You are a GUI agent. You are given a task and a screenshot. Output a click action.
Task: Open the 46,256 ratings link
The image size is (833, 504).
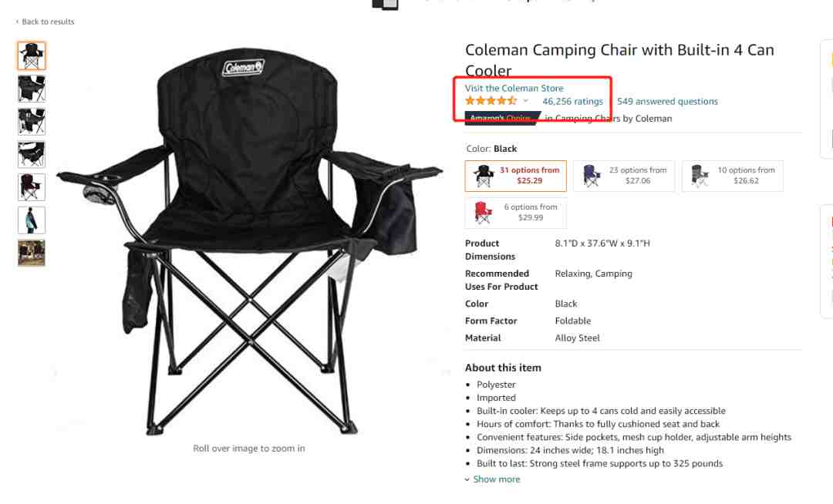(572, 101)
